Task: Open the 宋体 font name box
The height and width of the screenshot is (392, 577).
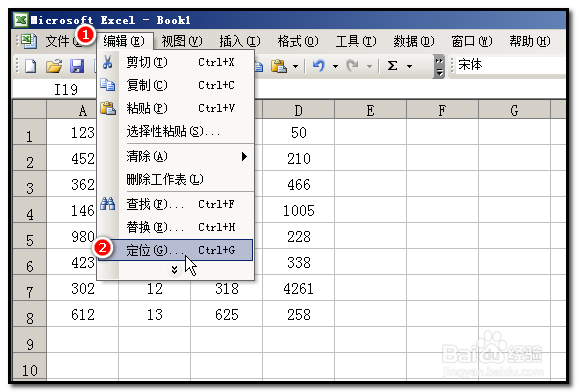Action: (511, 65)
